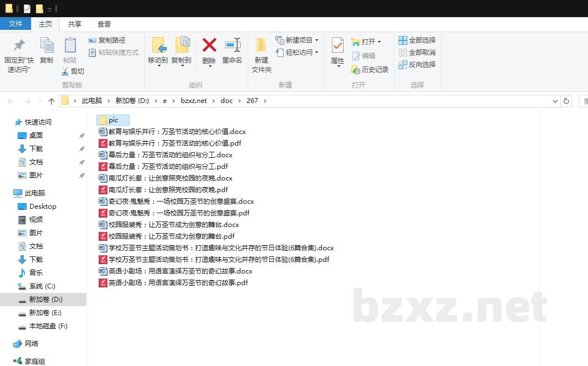Refresh the folder with the refresh icon
588x366 pixels.
566,101
